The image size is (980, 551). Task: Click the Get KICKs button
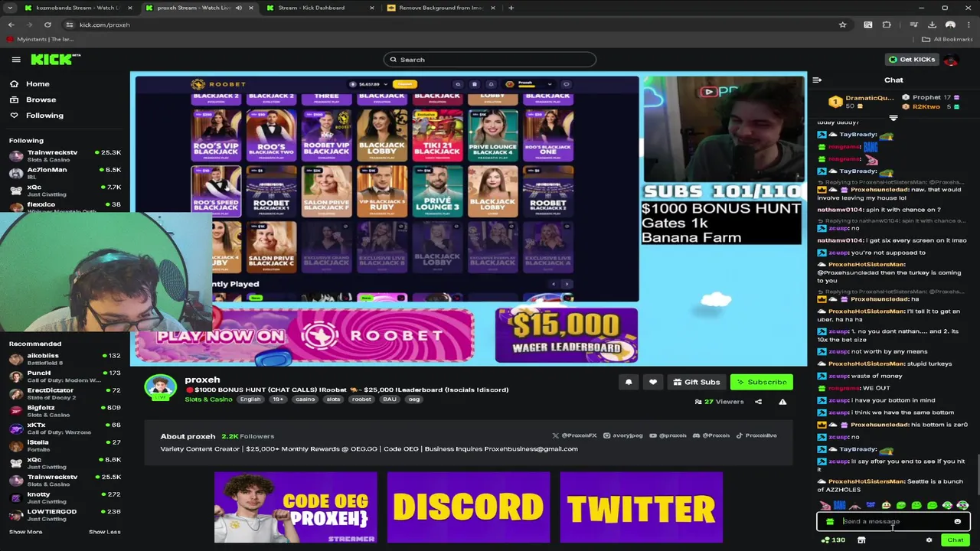click(x=912, y=60)
